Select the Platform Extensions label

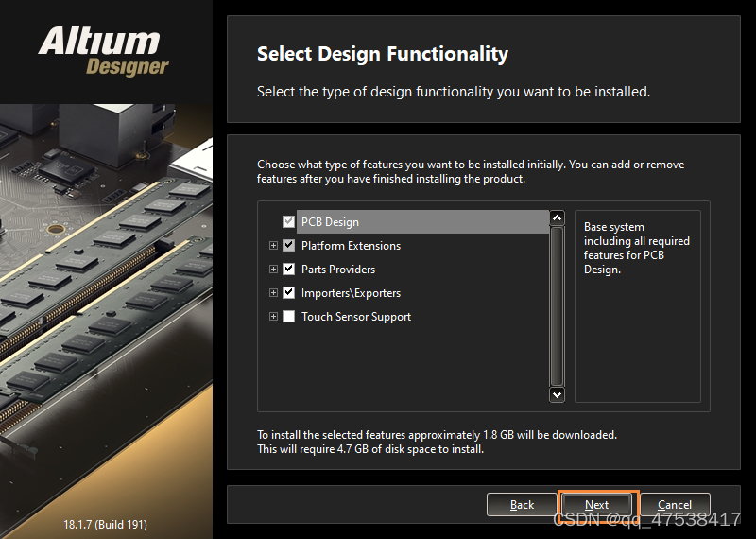click(x=351, y=246)
